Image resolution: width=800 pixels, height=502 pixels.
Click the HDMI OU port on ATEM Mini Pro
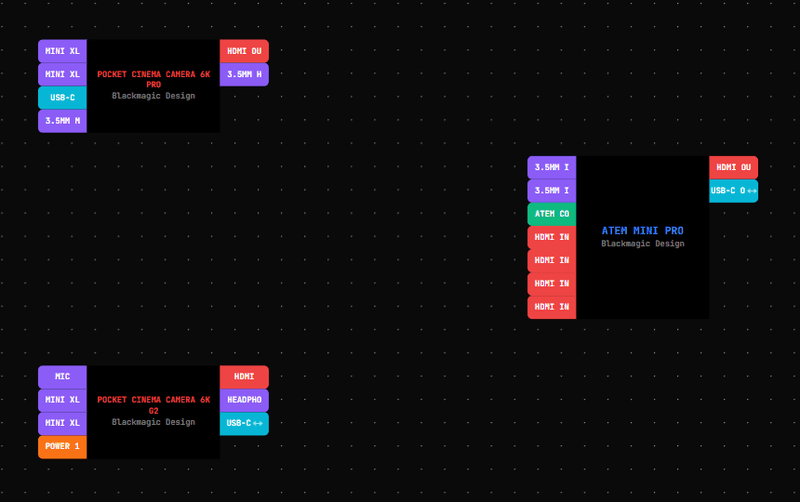point(734,167)
